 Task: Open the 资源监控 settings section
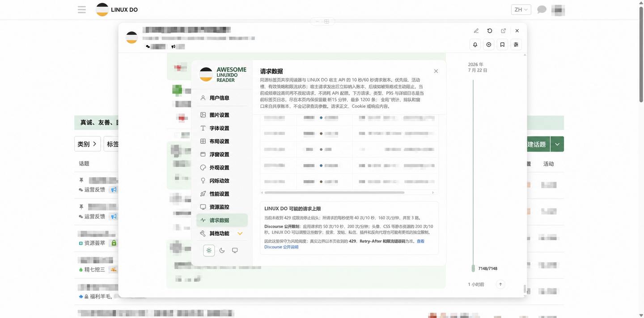tap(222, 207)
